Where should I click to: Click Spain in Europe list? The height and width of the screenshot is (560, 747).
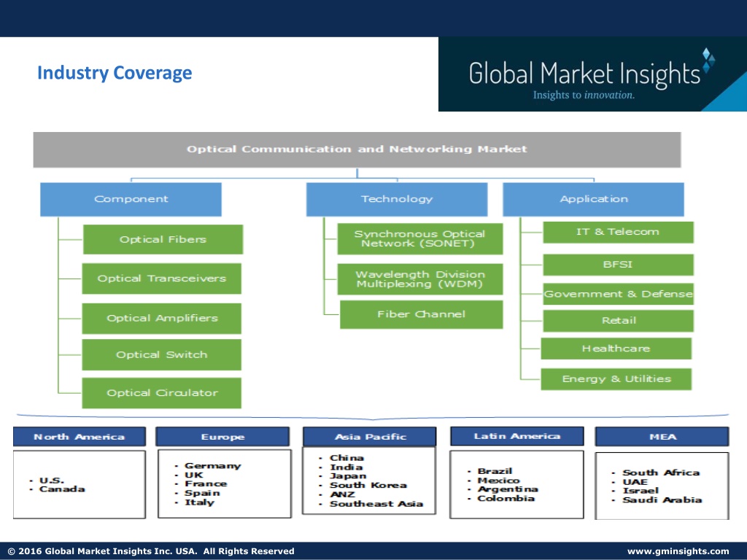click(202, 493)
